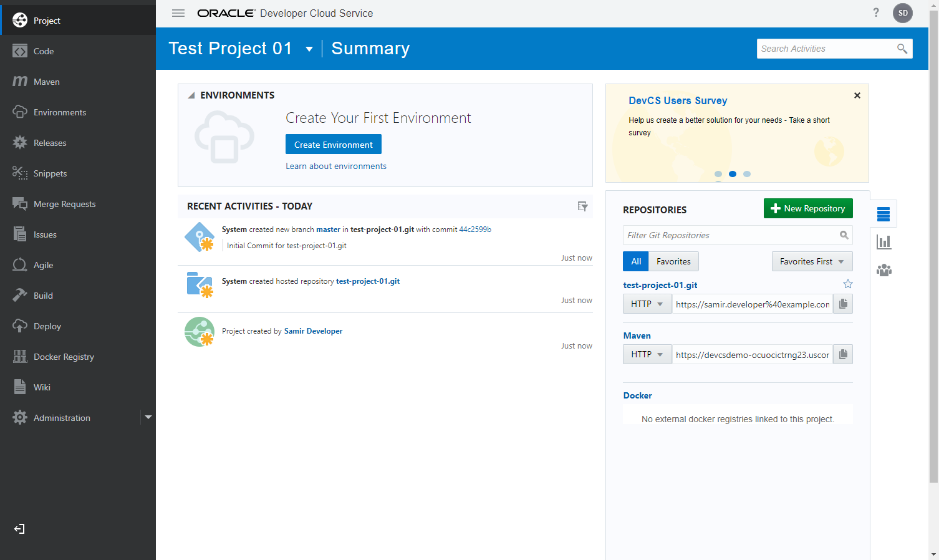
Task: Click the search magnifier in Search Activities
Action: pyautogui.click(x=902, y=49)
